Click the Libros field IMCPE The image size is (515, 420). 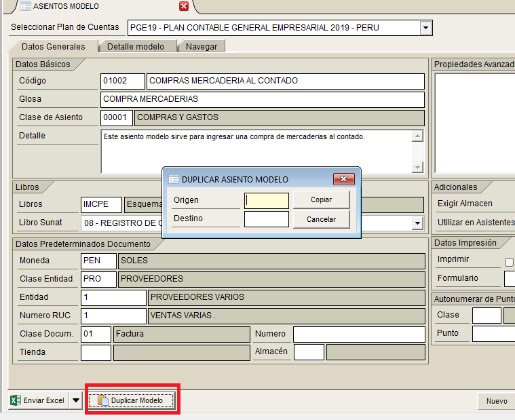tap(101, 205)
